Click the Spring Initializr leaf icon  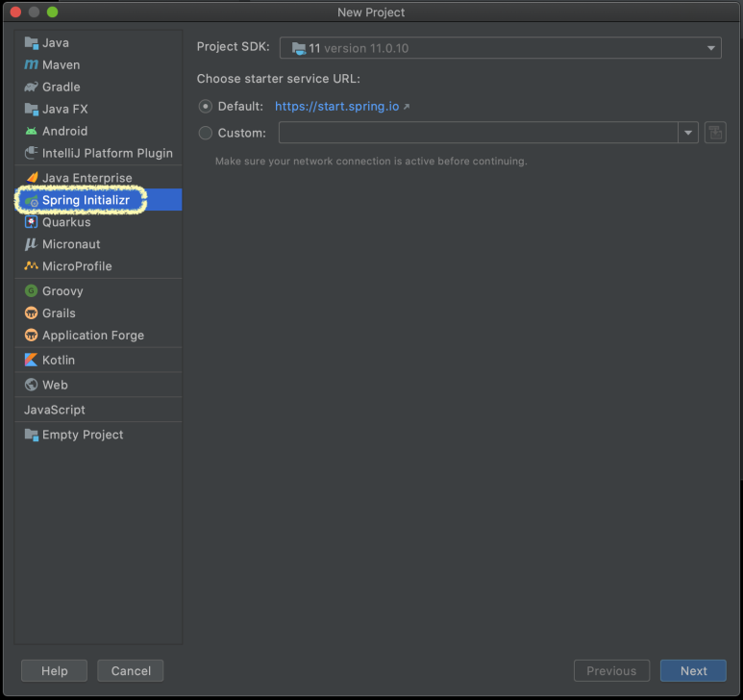coord(32,201)
